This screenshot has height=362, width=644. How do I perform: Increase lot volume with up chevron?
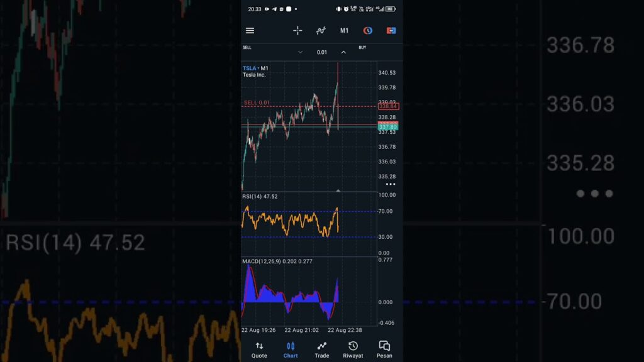(x=343, y=52)
